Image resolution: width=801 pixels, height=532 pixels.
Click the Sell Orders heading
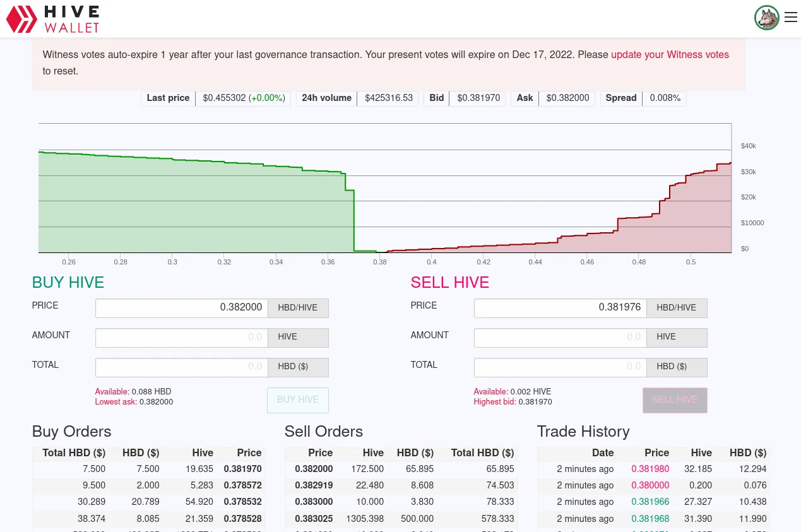tap(324, 432)
